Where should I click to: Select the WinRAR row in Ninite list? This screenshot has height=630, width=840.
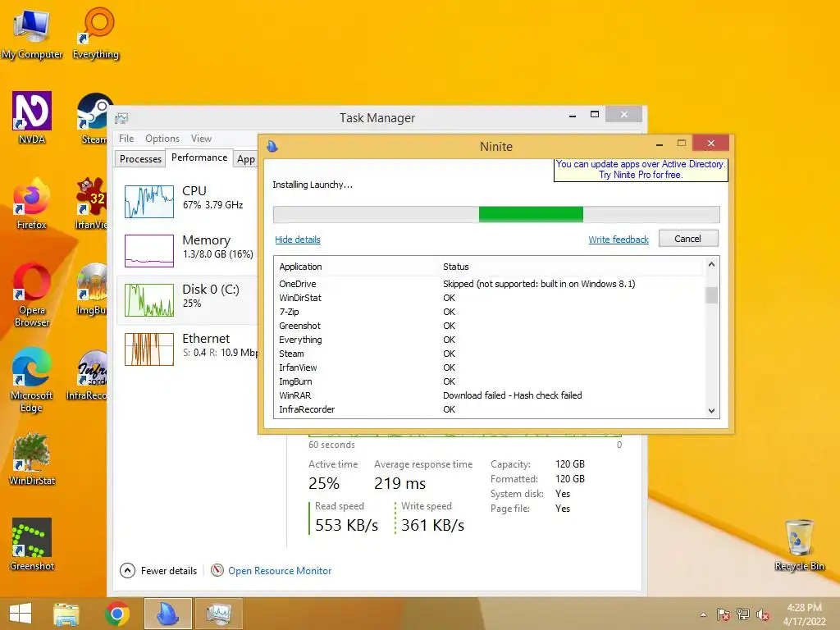point(490,395)
